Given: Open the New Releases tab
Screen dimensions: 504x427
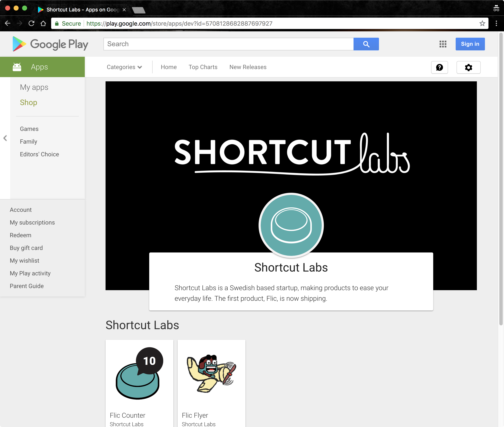Looking at the screenshot, I should click(248, 67).
